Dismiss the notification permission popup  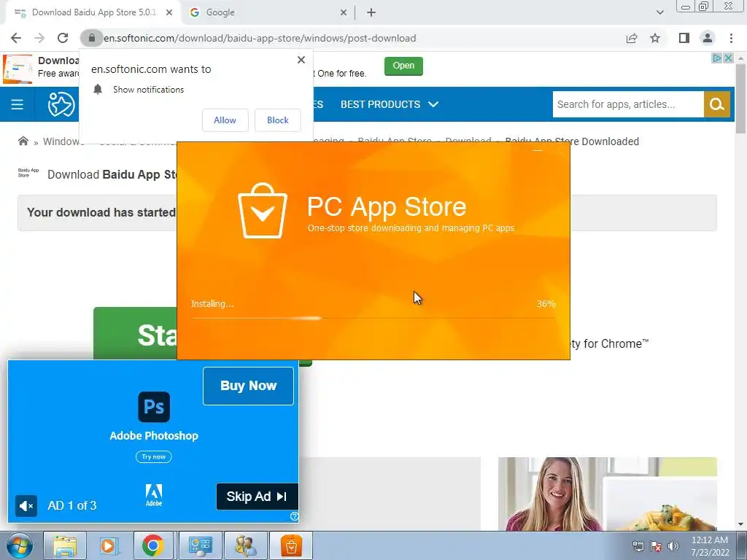point(301,60)
